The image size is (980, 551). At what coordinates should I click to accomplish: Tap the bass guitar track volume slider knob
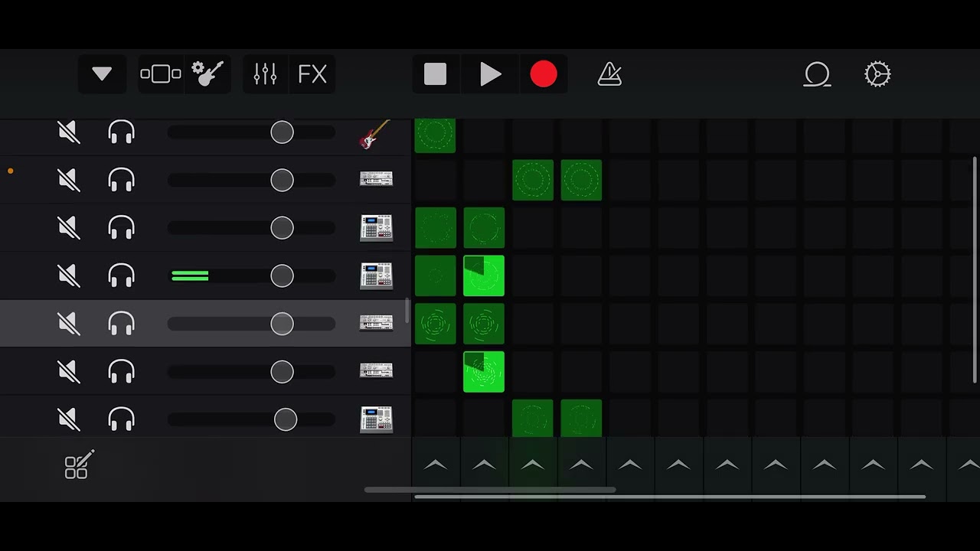(282, 132)
